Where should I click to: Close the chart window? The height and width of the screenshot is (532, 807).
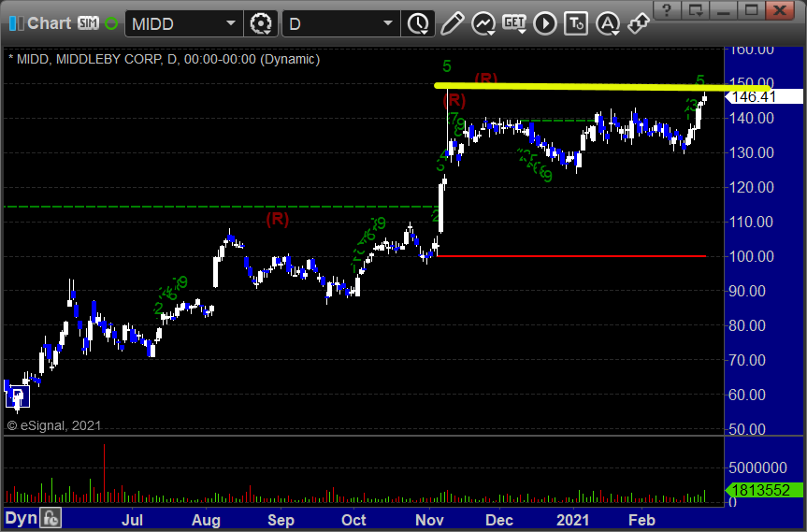coord(780,9)
